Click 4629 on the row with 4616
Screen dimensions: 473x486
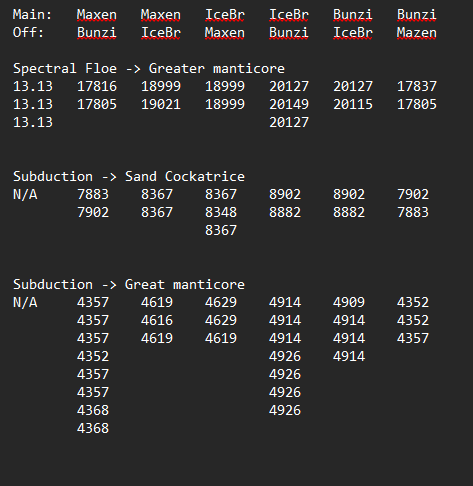pos(221,321)
